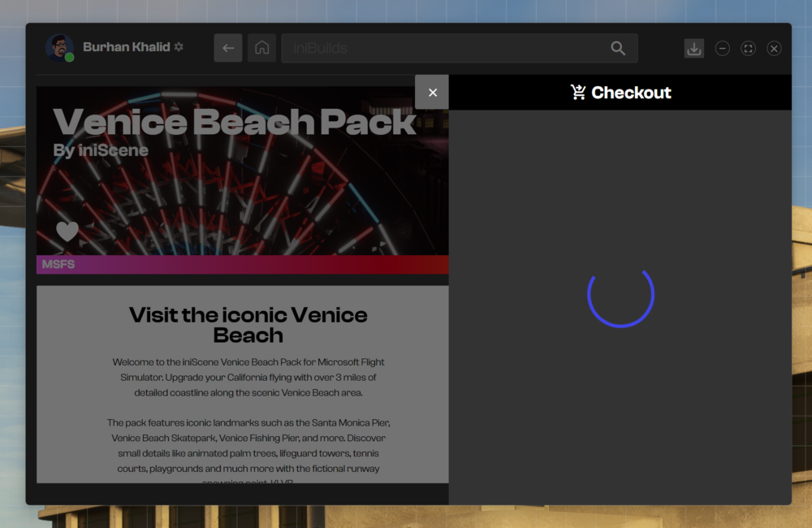This screenshot has height=528, width=812.
Task: Add Venice Beach Pack to favorites with the heart
Action: tap(67, 232)
